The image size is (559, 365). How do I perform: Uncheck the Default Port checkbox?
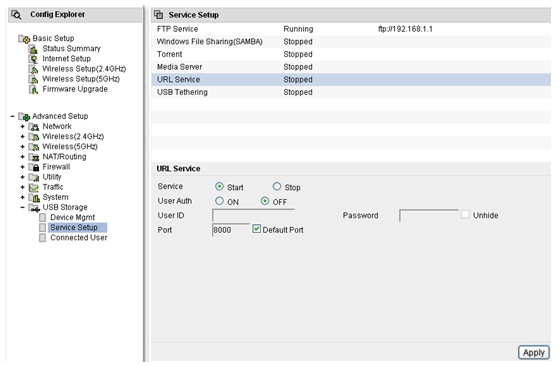coord(256,229)
